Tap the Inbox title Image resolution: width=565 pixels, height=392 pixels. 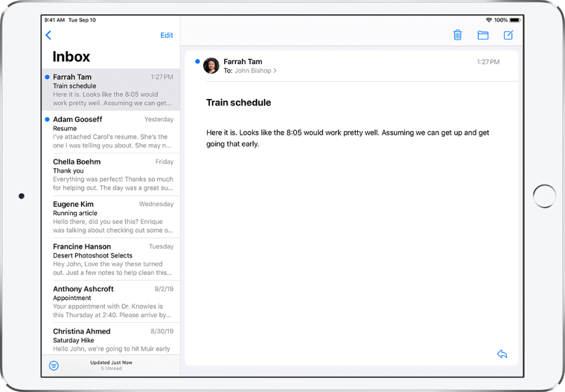pos(71,57)
